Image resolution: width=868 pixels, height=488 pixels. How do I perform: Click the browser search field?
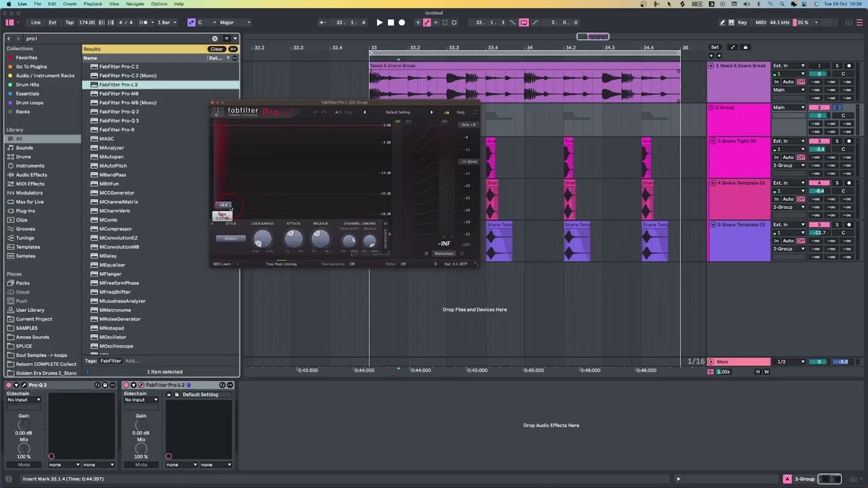click(x=119, y=39)
